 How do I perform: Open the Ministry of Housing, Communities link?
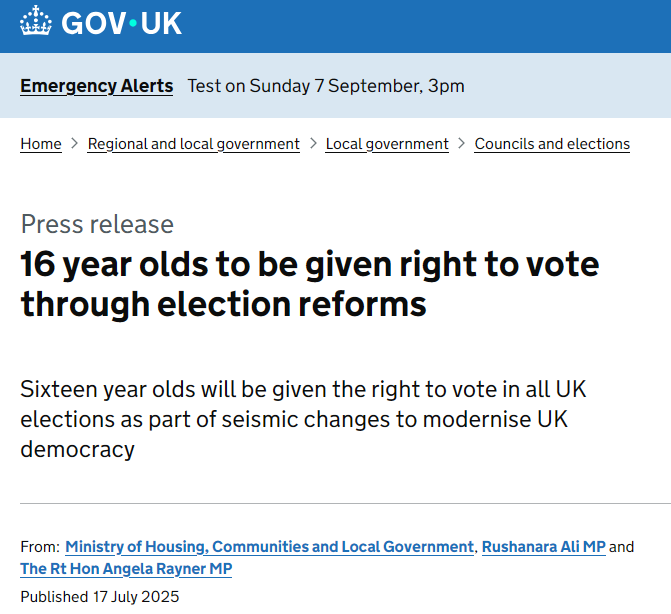click(269, 547)
